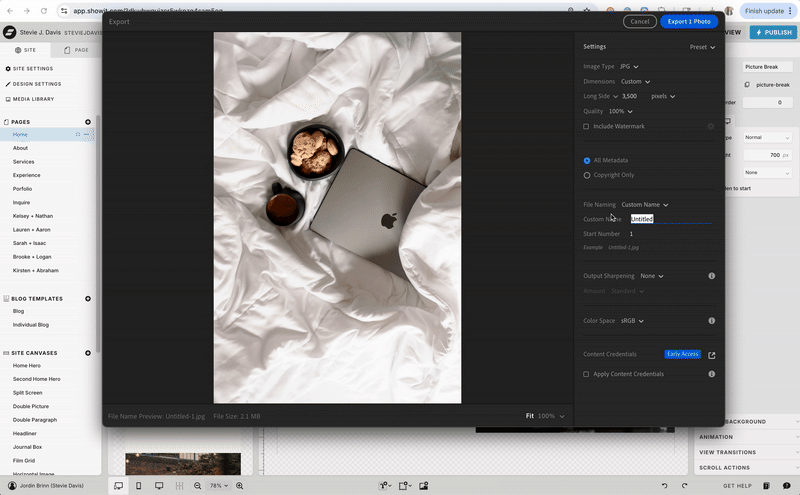Screen dimensions: 800x495
Task: Open the 78% zoom level dropdown
Action: (x=219, y=486)
